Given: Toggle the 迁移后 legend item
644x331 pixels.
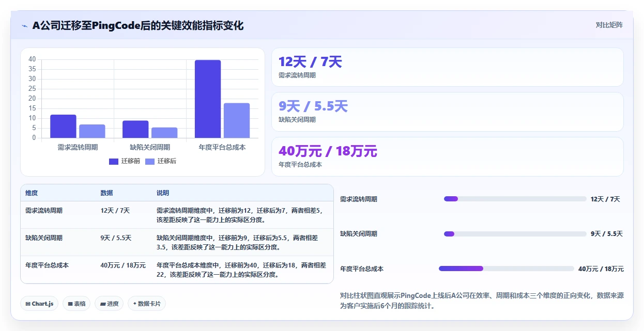Looking at the screenshot, I should 161,161.
